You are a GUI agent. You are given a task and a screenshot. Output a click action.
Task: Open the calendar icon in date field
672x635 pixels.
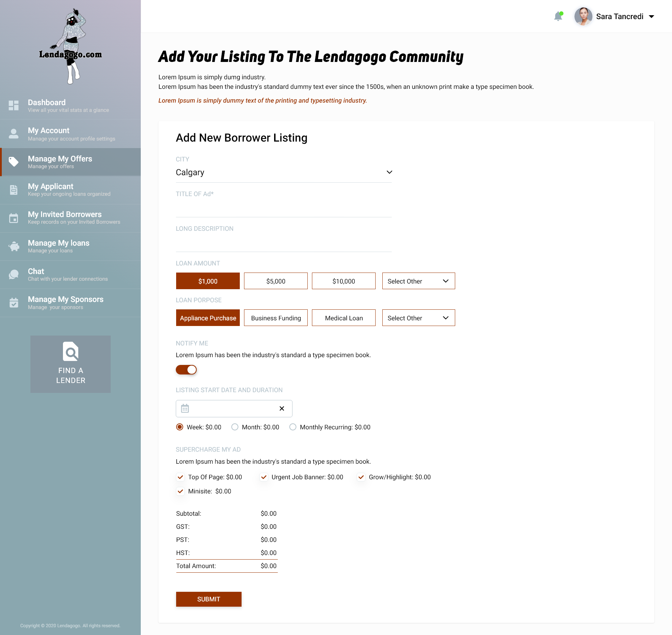coord(185,408)
